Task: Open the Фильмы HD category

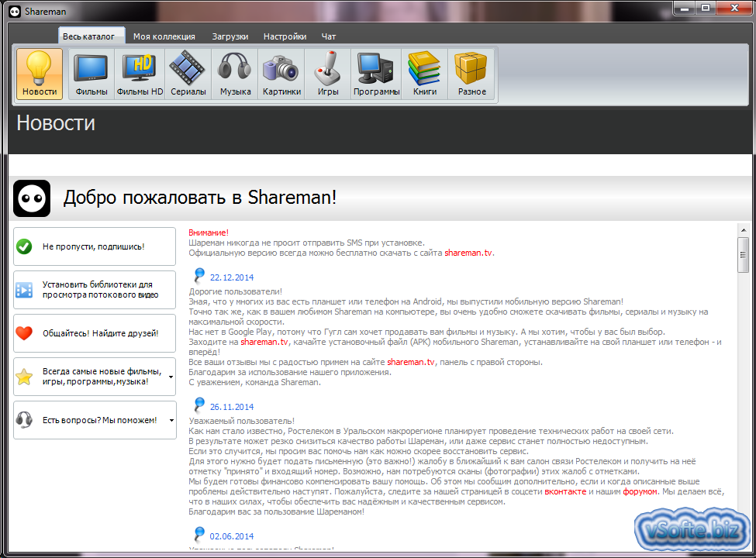Action: [140, 74]
